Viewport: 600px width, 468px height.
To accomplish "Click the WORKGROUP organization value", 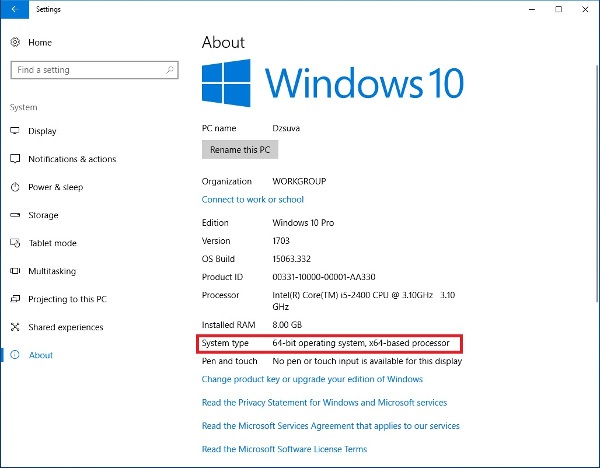I will (299, 181).
